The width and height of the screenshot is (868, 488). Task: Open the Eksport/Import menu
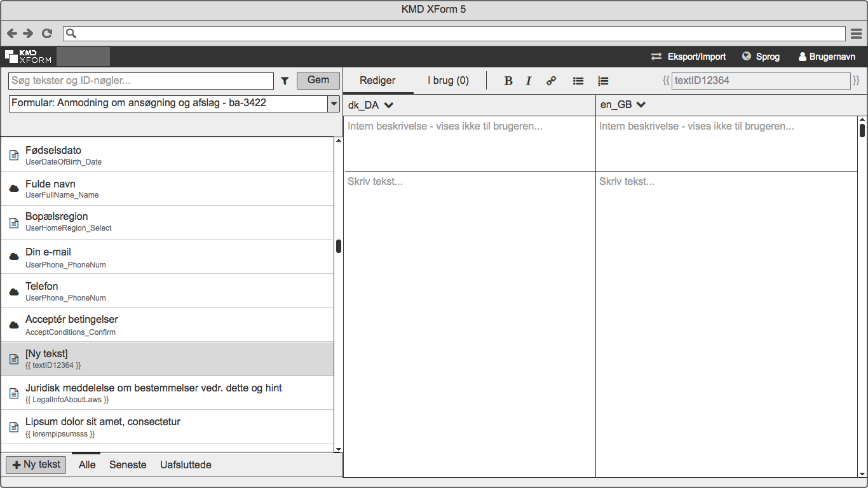coord(689,57)
